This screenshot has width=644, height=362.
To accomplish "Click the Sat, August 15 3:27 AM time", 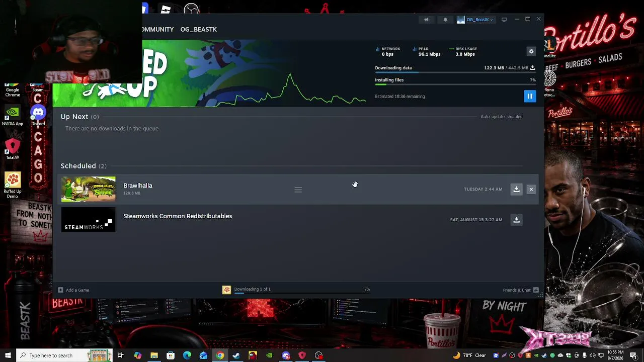I will coord(476,220).
